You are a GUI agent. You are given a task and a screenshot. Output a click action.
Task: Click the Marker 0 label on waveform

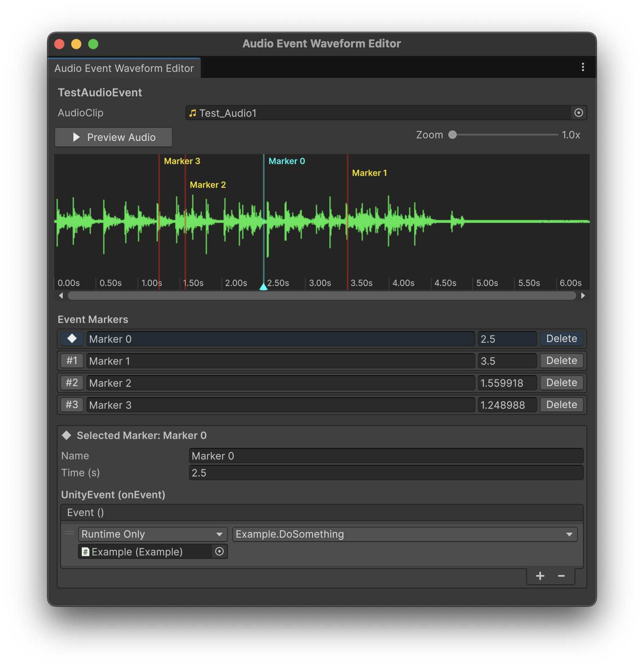287,161
